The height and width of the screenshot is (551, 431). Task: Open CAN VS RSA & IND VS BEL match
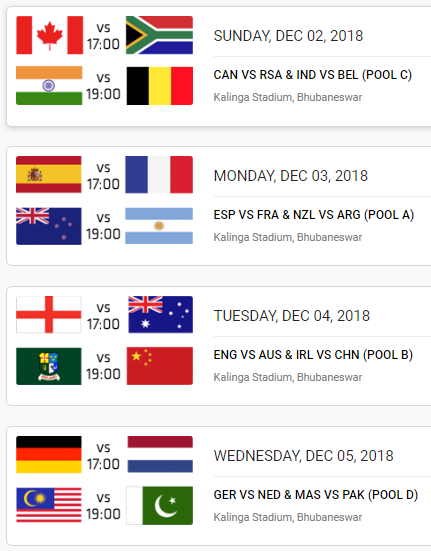[313, 75]
